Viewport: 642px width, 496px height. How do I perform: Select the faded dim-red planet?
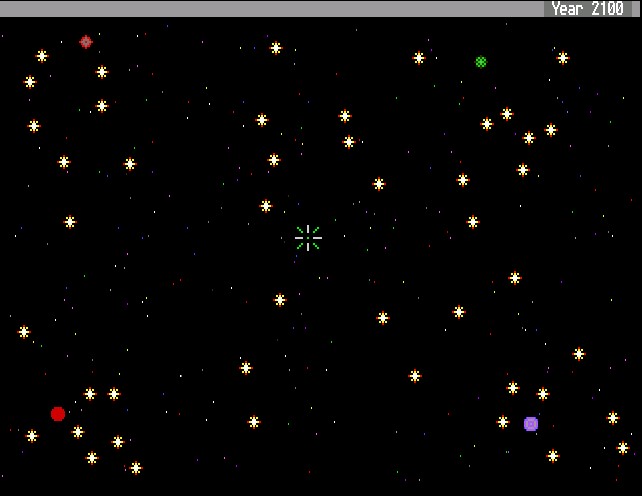(86, 42)
